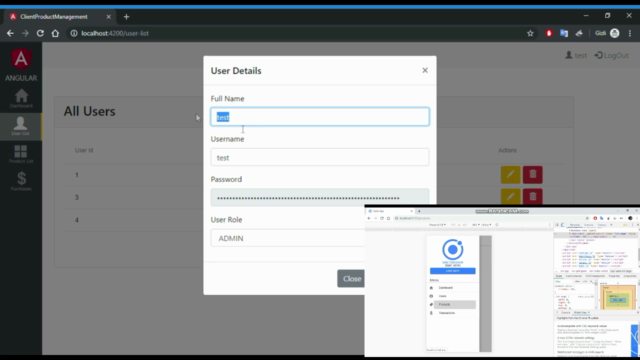Open the Gidi profile avatar menu
The height and width of the screenshot is (360, 640).
(x=615, y=33)
